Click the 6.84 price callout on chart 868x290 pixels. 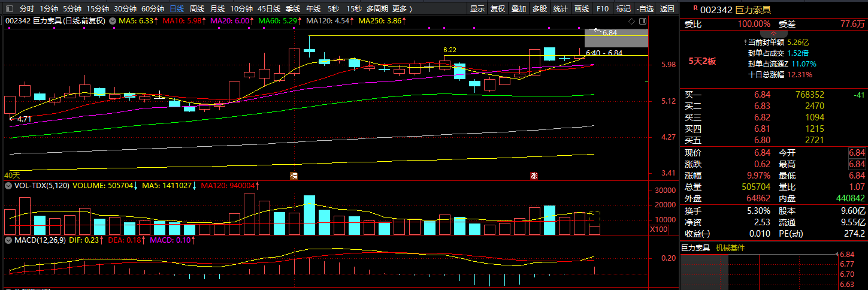pyautogui.click(x=609, y=33)
